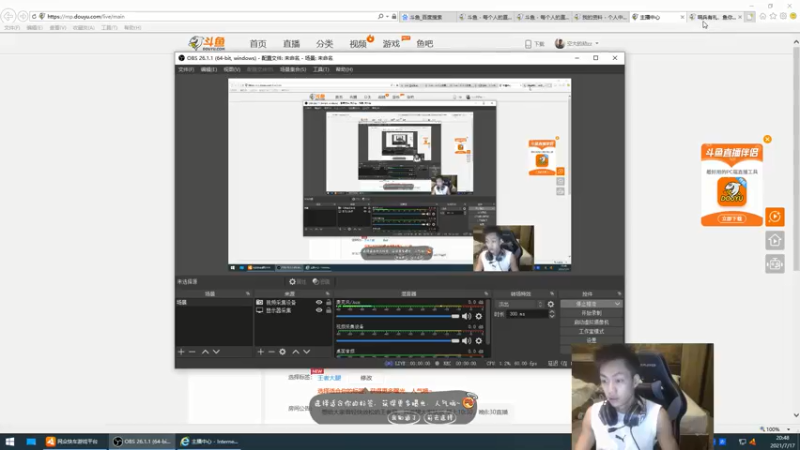Click the Douyu fish logo
This screenshot has width=800, height=450.
207,43
